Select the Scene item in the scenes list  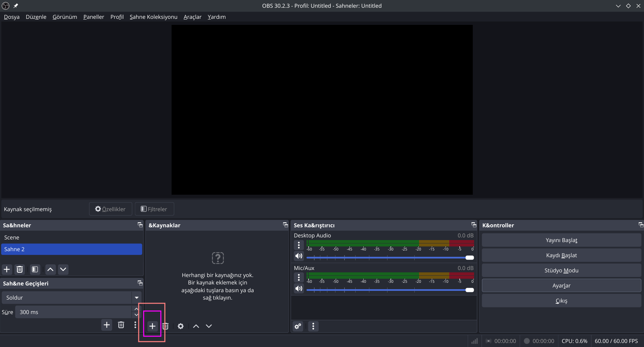click(x=72, y=237)
